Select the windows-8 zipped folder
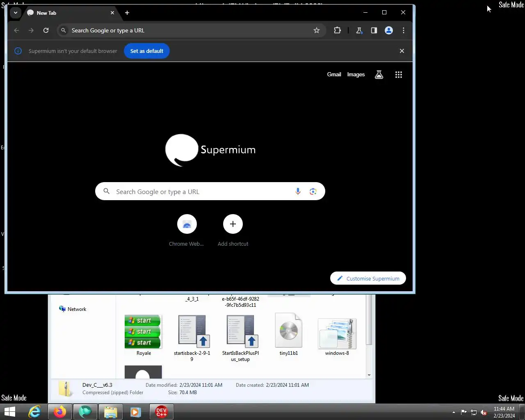Image resolution: width=525 pixels, height=420 pixels. tap(337, 336)
